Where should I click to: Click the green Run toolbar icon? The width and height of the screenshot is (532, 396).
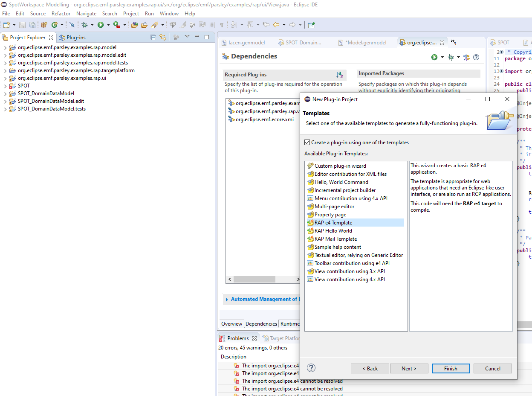coord(101,25)
